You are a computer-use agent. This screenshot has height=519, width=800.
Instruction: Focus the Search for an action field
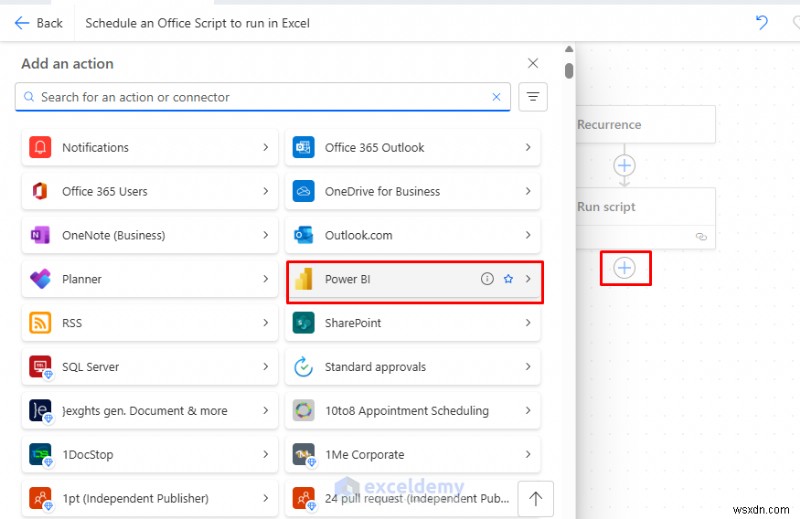(x=262, y=97)
